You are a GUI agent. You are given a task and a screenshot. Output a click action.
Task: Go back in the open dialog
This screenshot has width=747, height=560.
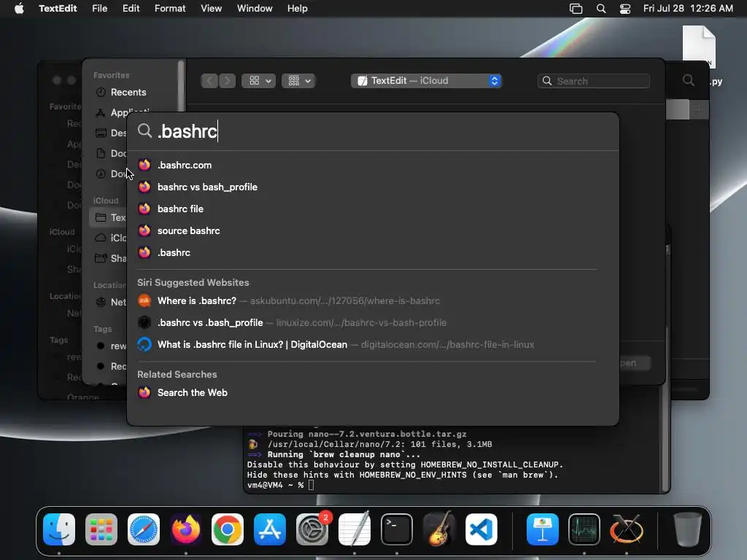(x=209, y=81)
